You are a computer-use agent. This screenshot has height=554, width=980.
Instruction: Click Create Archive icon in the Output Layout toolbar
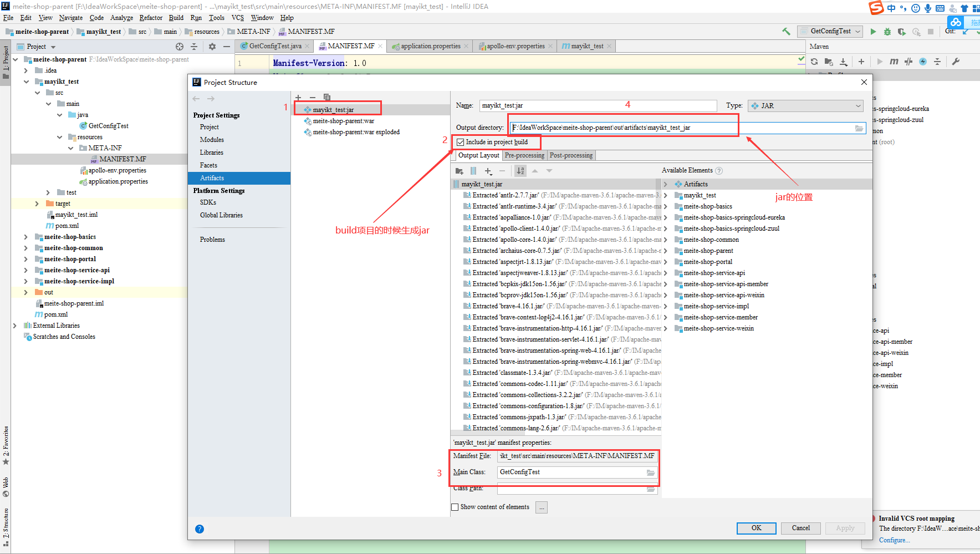click(473, 171)
